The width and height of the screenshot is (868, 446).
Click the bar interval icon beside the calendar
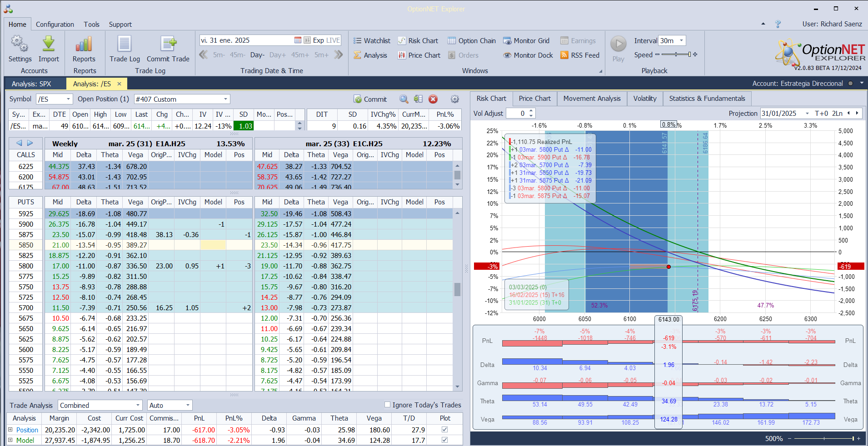pyautogui.click(x=307, y=40)
